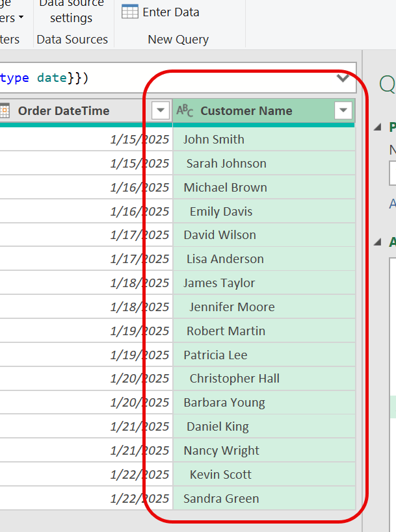Select the date cell beside James Taylor

[86, 283]
